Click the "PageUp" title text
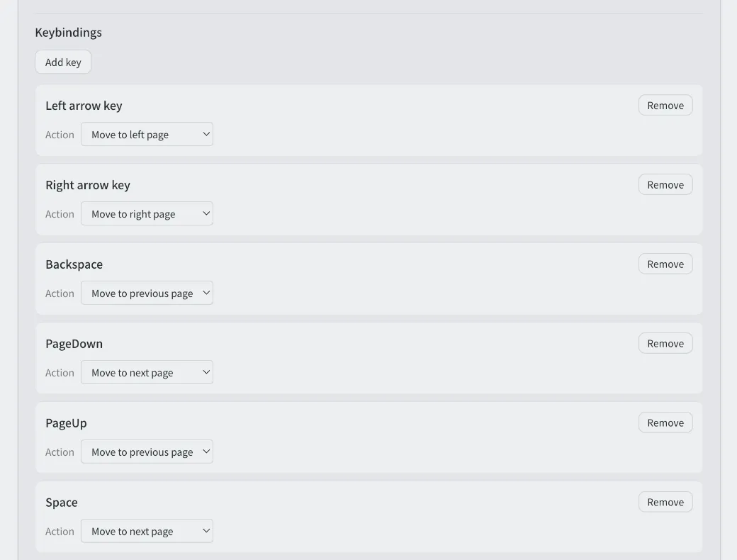Image resolution: width=737 pixels, height=560 pixels. (67, 423)
